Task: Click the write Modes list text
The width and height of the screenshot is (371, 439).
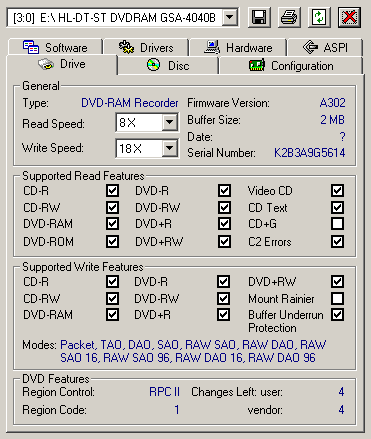Action: [x=193, y=351]
